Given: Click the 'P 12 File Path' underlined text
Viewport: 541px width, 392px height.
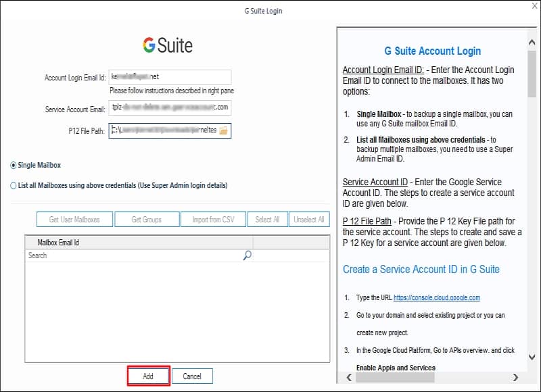Looking at the screenshot, I should [x=367, y=221].
